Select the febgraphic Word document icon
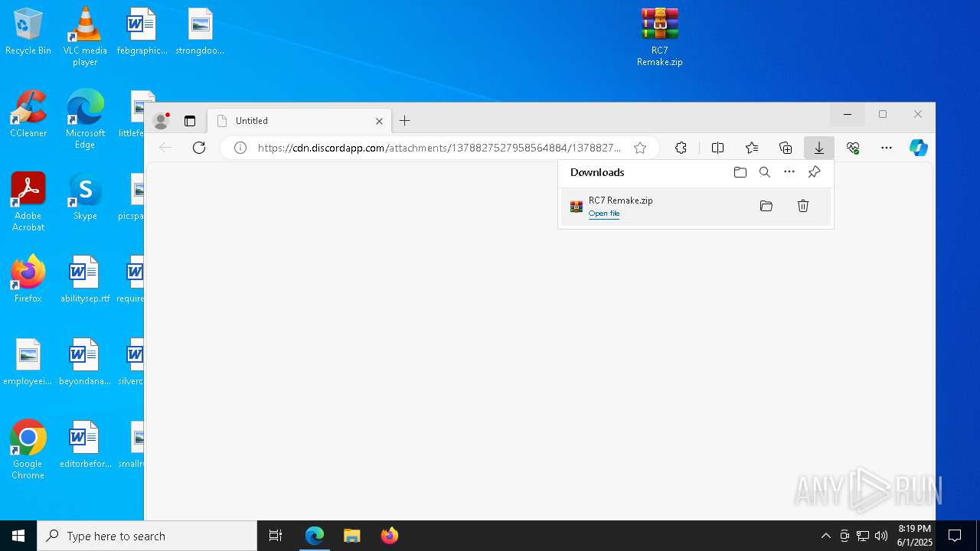The height and width of the screenshot is (551, 980). [142, 32]
